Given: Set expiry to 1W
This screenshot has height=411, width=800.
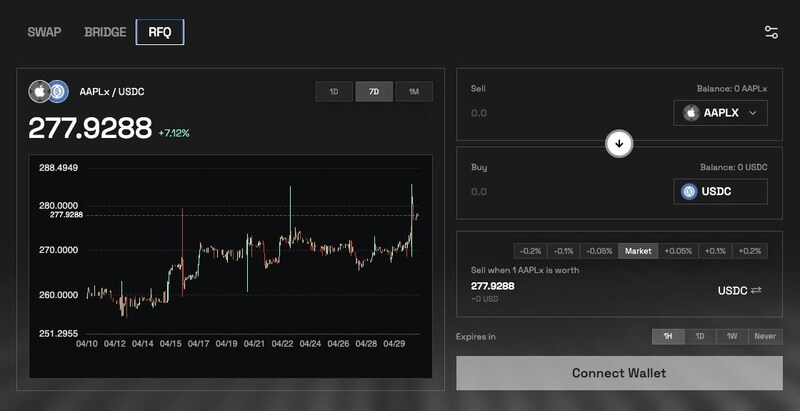Looking at the screenshot, I should click(732, 337).
